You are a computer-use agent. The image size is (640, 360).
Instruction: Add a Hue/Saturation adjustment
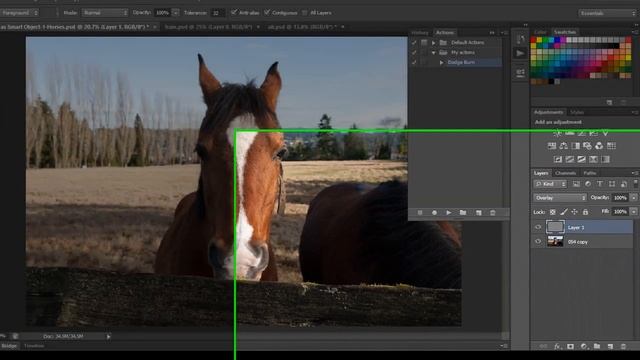tap(552, 146)
